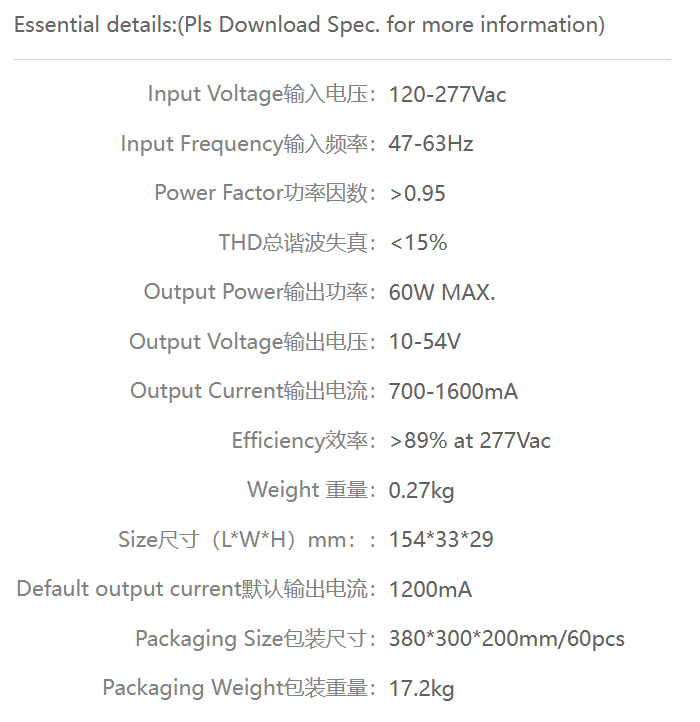
Task: Select the 700-1600mA output current value
Action: 453,391
